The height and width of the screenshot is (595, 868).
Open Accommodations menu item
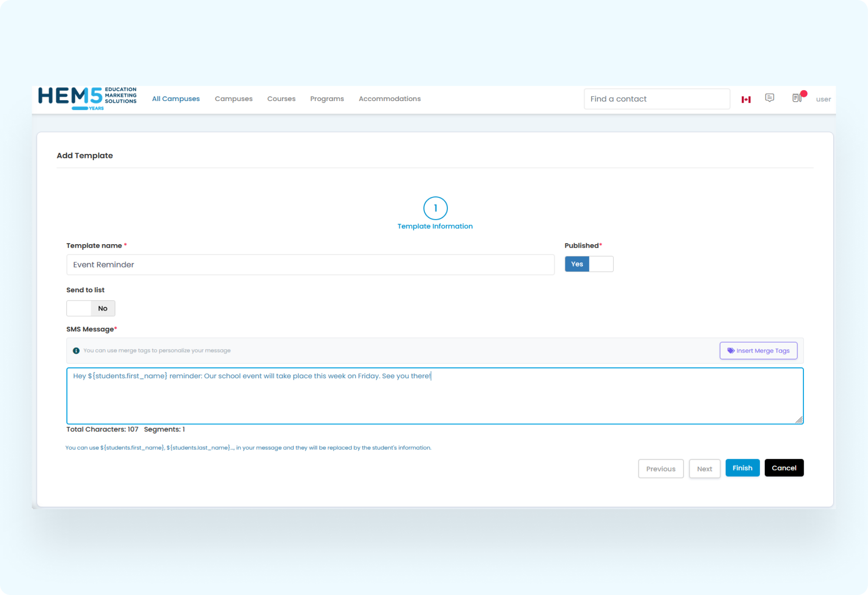pyautogui.click(x=389, y=99)
